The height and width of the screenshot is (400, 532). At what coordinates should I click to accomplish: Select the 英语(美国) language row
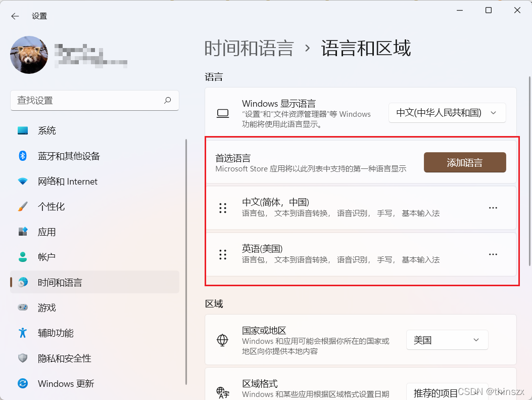(x=361, y=254)
